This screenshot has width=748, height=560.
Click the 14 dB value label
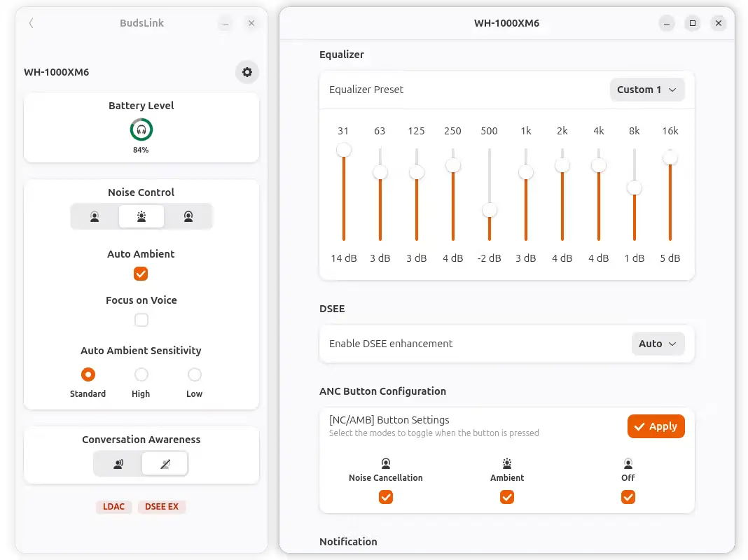click(344, 258)
